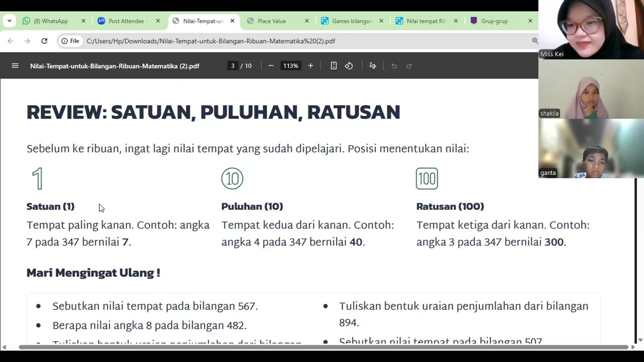Open the PDF sidebar menu icon
The height and width of the screenshot is (362, 644).
pyautogui.click(x=15, y=66)
